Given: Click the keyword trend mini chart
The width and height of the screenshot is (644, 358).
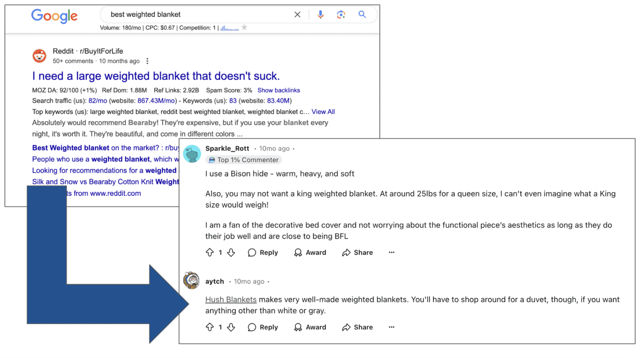Looking at the screenshot, I should (x=229, y=28).
